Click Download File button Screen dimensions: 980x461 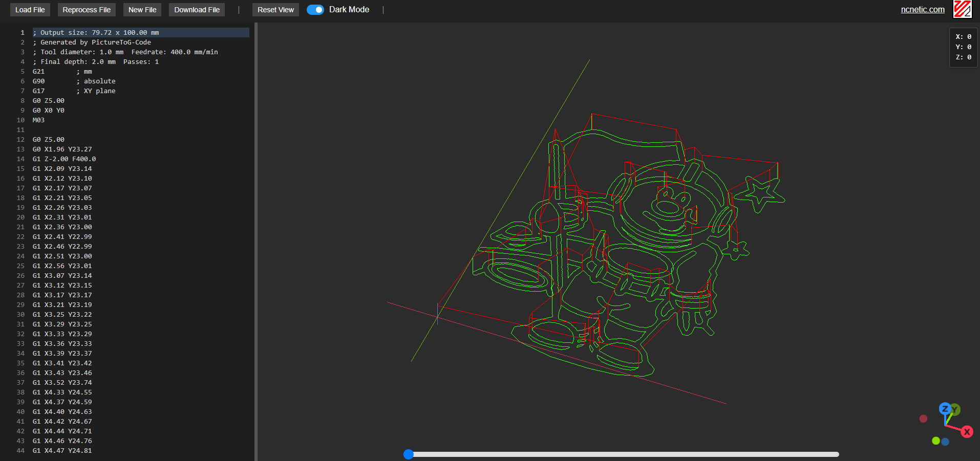(x=197, y=10)
